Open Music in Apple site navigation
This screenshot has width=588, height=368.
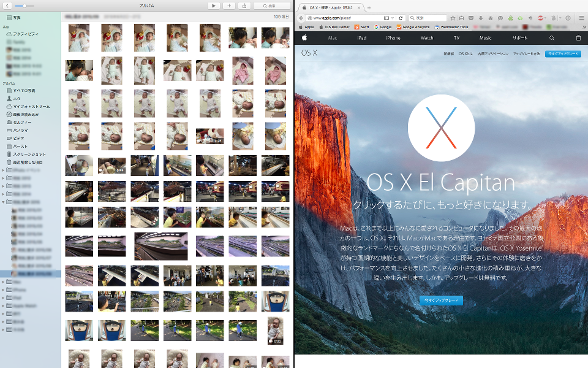[485, 38]
